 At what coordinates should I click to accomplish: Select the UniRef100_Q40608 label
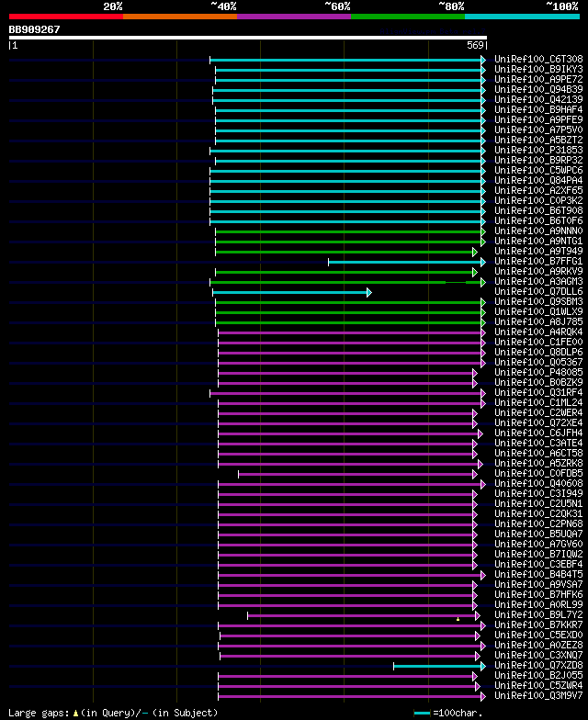(x=538, y=483)
